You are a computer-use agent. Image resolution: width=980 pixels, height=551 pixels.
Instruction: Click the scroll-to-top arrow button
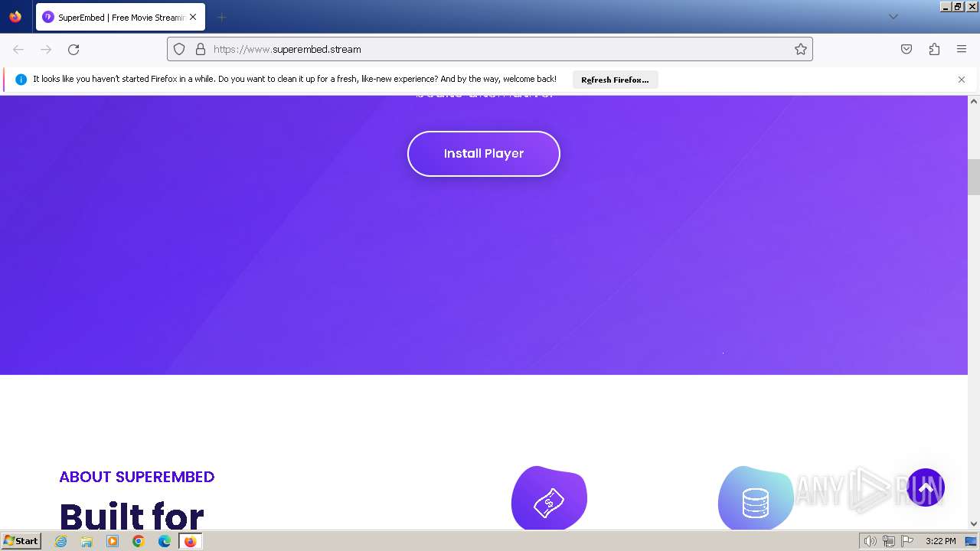coord(926,487)
